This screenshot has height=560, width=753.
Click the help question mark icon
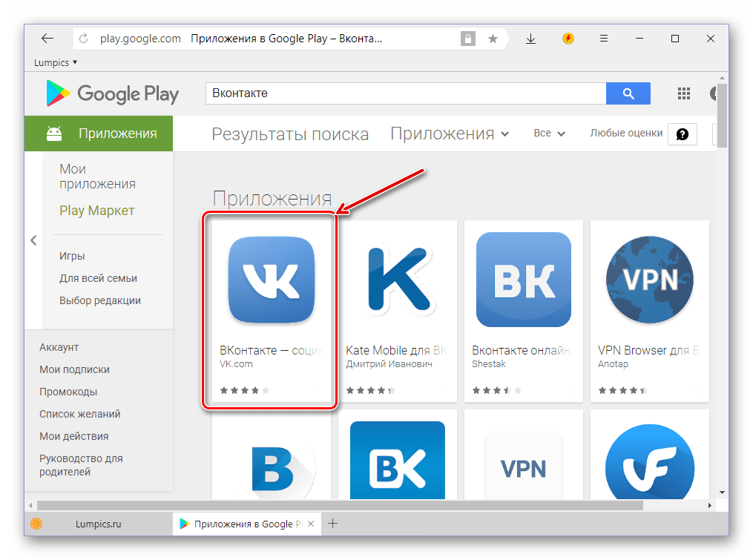pyautogui.click(x=683, y=134)
